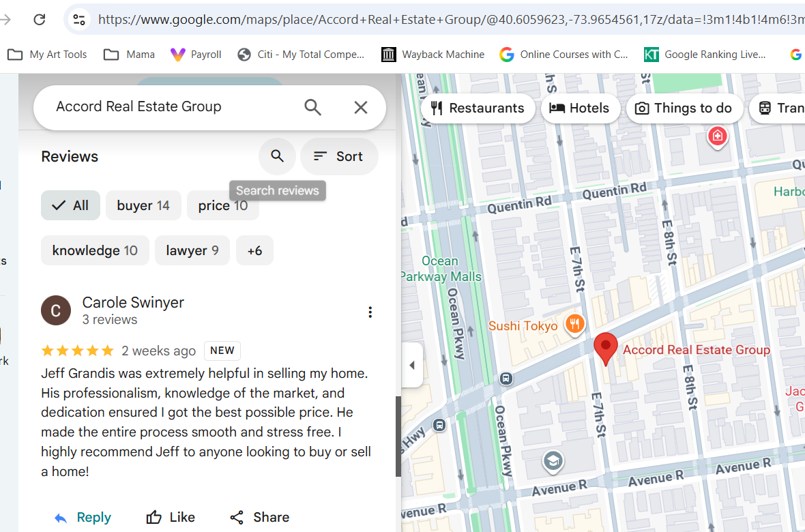Collapse the side panel with arrow

click(412, 365)
